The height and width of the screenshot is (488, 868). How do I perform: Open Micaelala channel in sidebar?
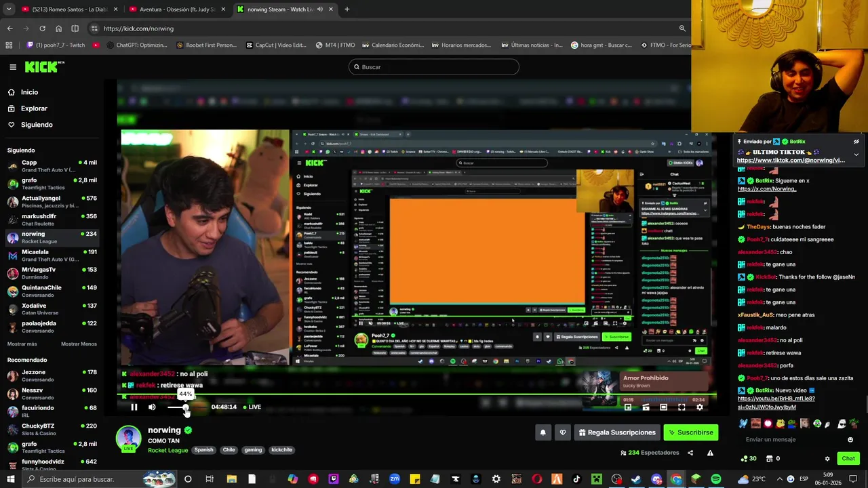point(52,256)
